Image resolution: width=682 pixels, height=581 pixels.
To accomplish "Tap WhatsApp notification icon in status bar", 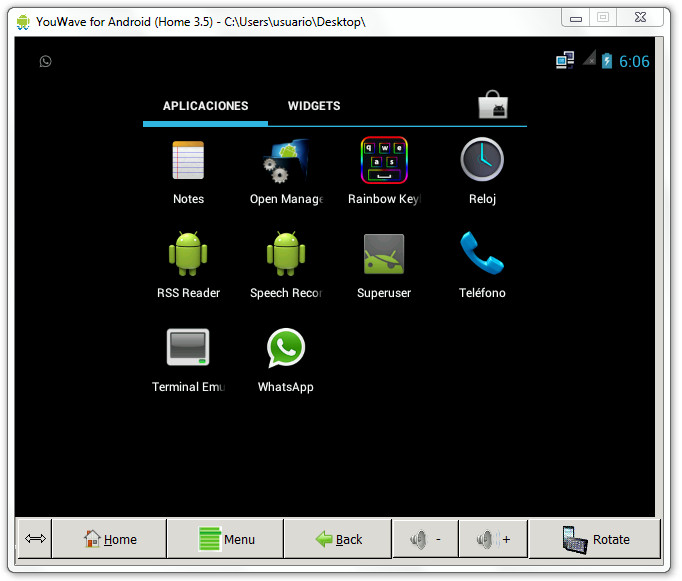I will click(x=45, y=61).
